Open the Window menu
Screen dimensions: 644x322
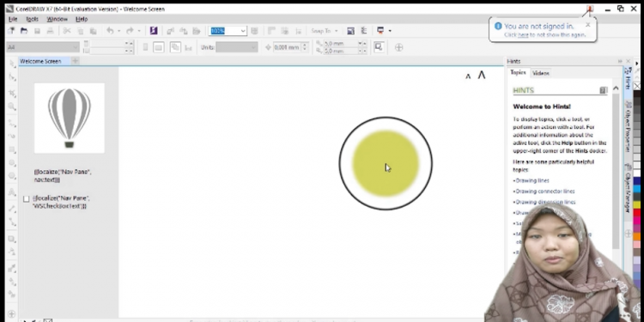tap(57, 19)
